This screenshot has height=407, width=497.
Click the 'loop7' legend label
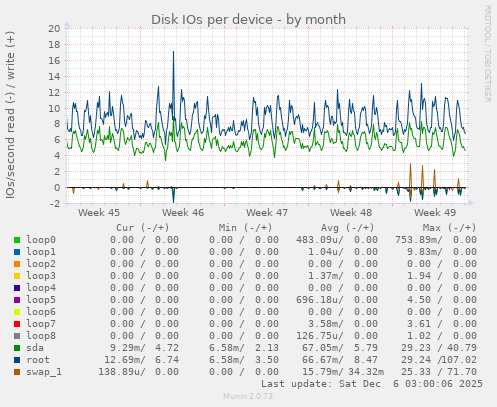(41, 324)
